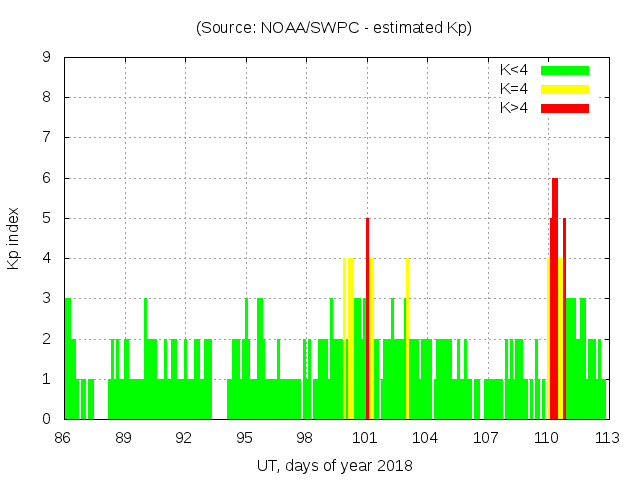
Task: Click the NOAA/SWPC source chart title
Action: pyautogui.click(x=334, y=28)
